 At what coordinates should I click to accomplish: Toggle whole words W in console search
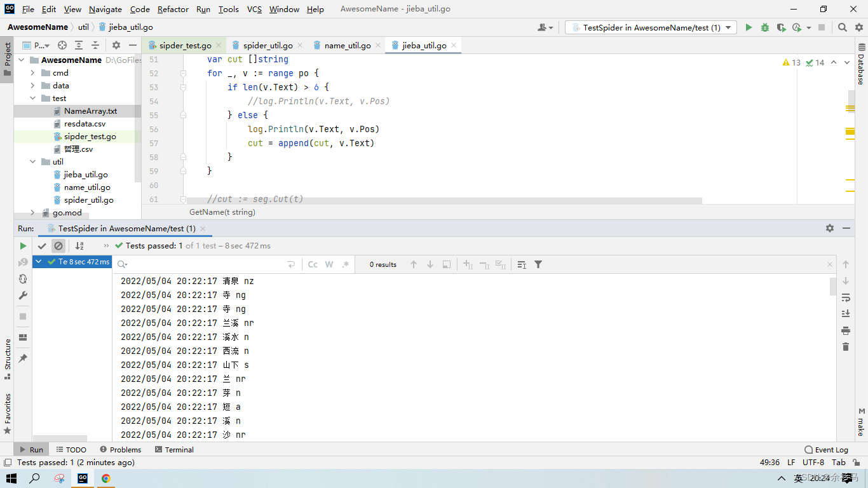(329, 264)
